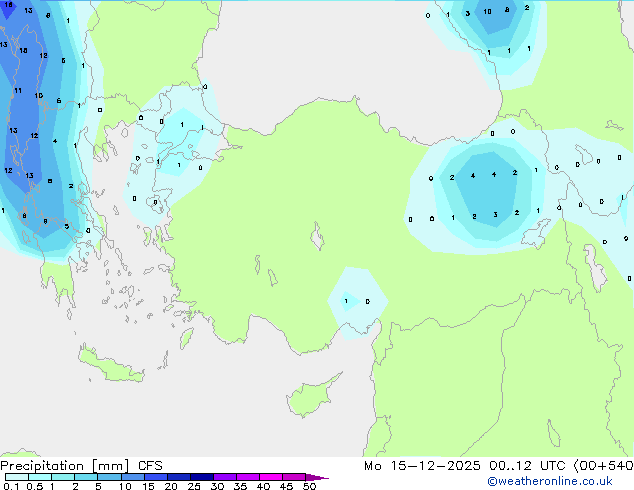Select the 45–50 mm legend color swatch
This screenshot has width=634, height=490.
(x=294, y=477)
